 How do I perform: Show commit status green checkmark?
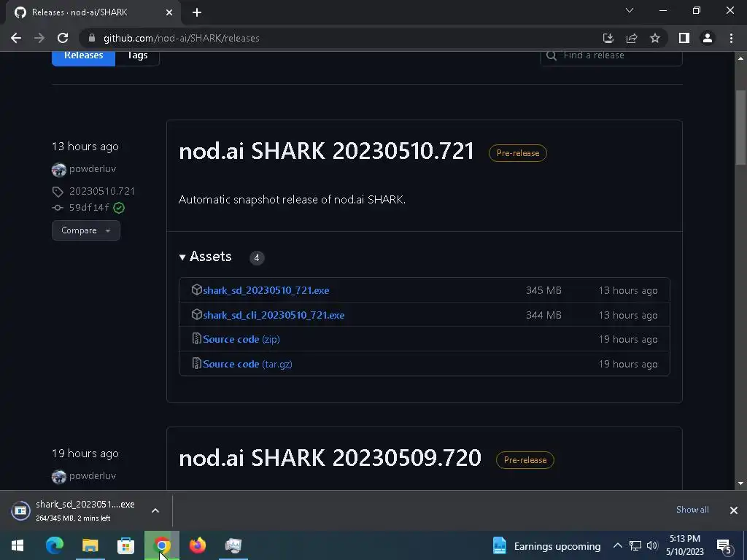[x=119, y=208]
